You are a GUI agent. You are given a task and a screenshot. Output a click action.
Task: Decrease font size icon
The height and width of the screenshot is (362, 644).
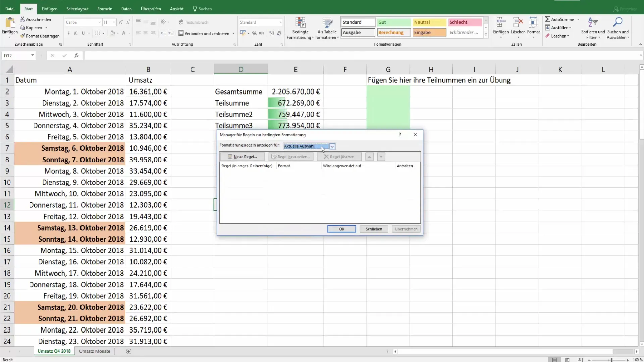(128, 22)
